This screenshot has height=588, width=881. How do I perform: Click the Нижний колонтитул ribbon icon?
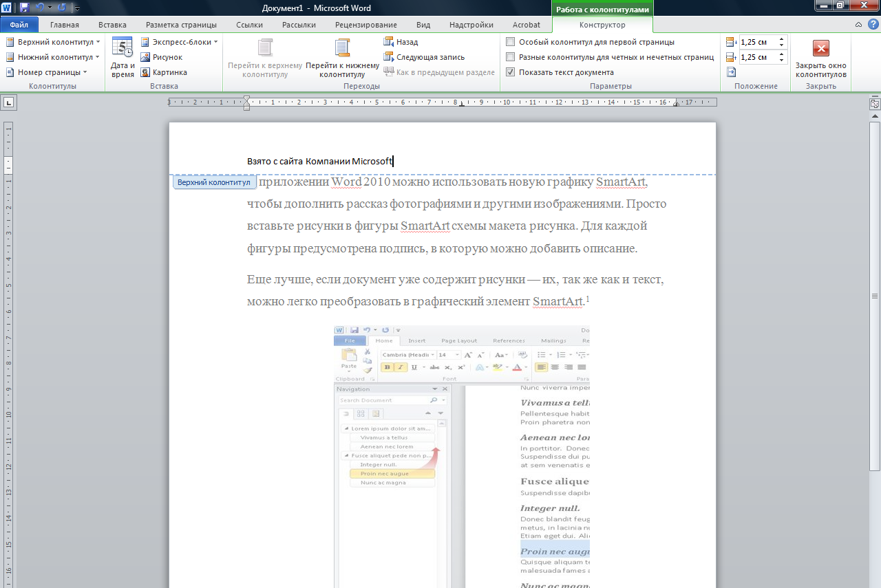pyautogui.click(x=10, y=57)
